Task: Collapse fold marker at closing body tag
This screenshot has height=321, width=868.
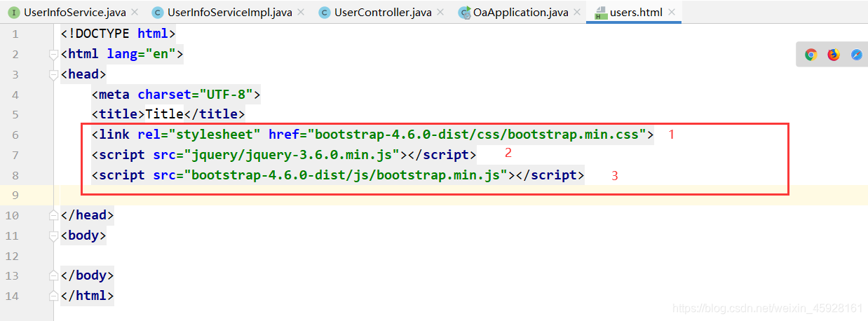Action: tap(54, 275)
